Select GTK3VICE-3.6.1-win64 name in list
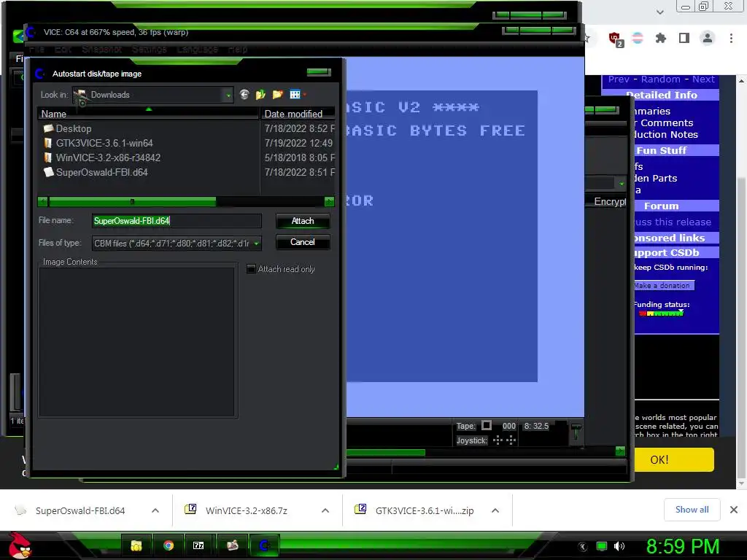 tap(104, 143)
